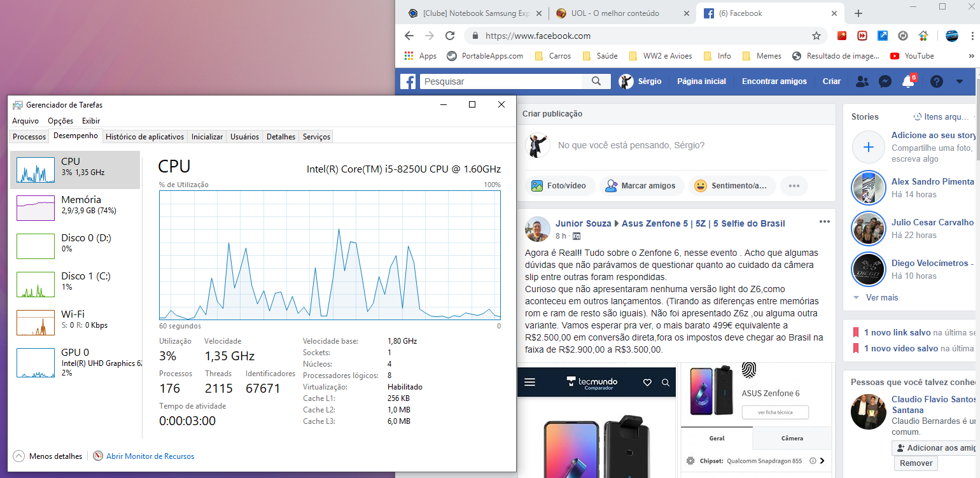Open the Chrome profile avatar
The height and width of the screenshot is (478, 980).
click(x=952, y=36)
